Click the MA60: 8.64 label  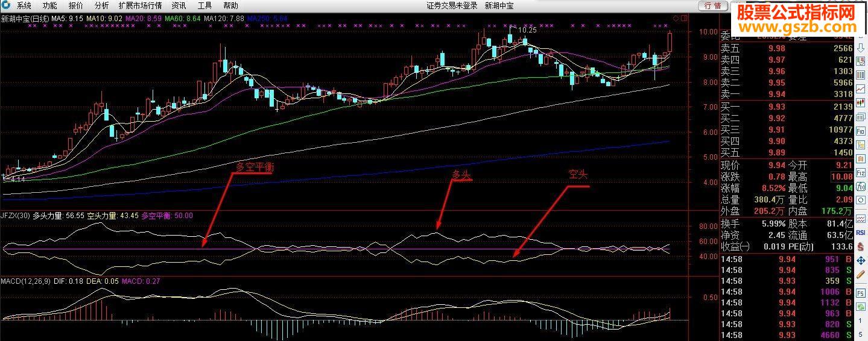[x=183, y=19]
